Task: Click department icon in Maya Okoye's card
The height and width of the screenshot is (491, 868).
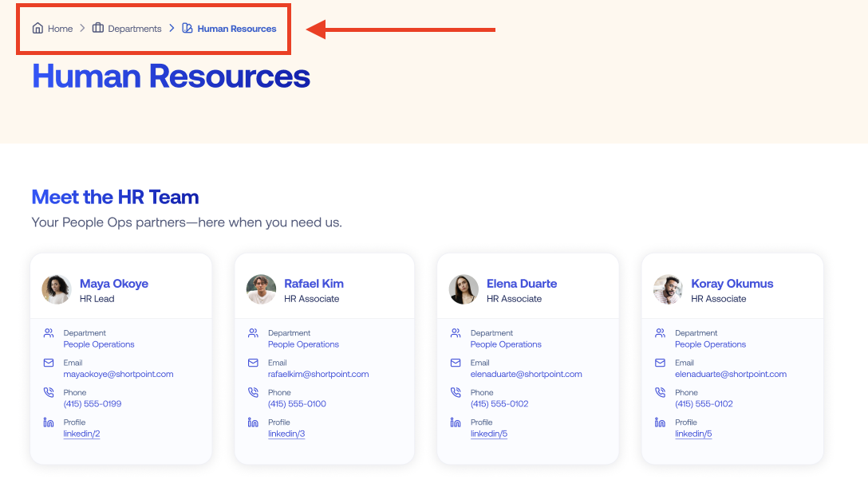Action: coord(49,333)
